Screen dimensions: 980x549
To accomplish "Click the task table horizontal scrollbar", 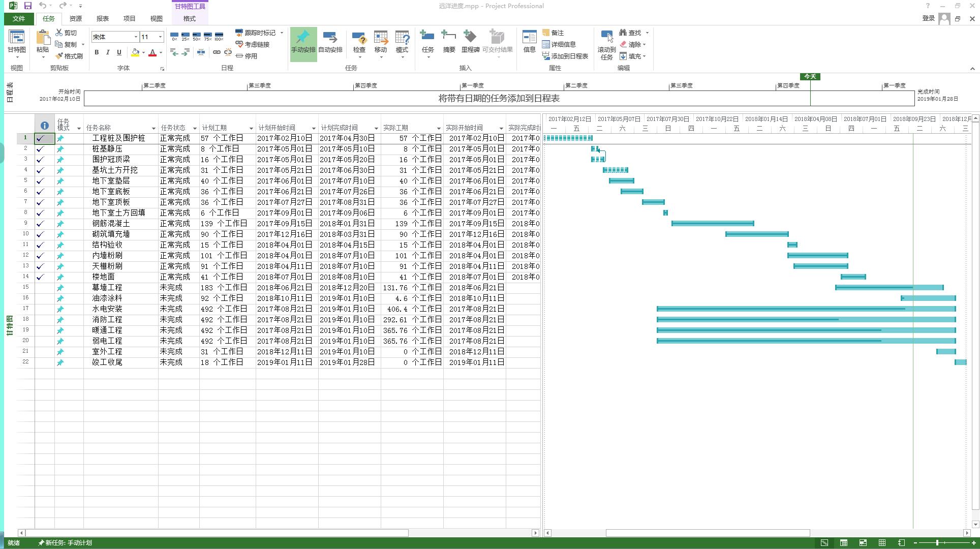I will 217,533.
